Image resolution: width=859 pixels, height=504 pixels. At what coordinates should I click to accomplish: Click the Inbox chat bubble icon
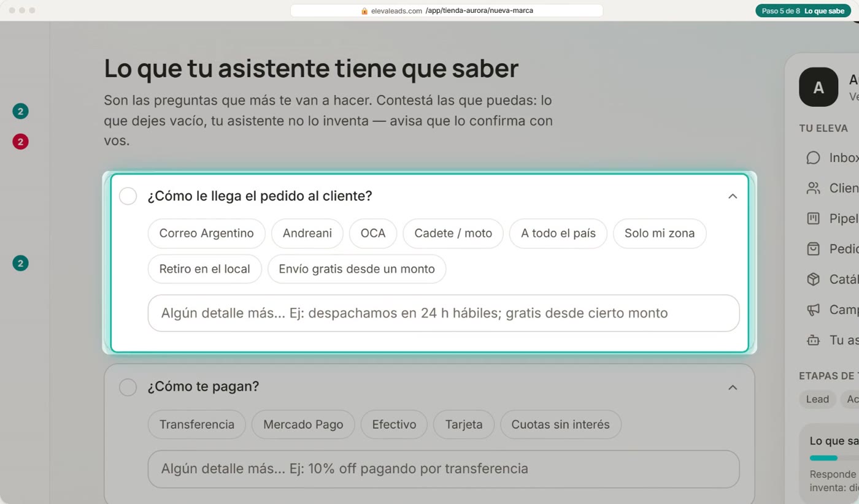tap(813, 158)
